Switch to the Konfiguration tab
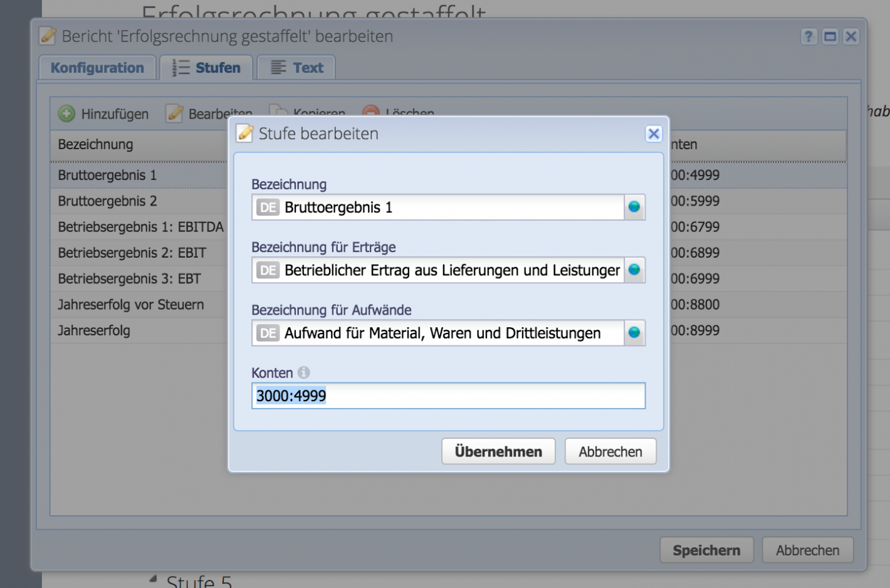Screen dimensions: 890x588 (x=97, y=67)
